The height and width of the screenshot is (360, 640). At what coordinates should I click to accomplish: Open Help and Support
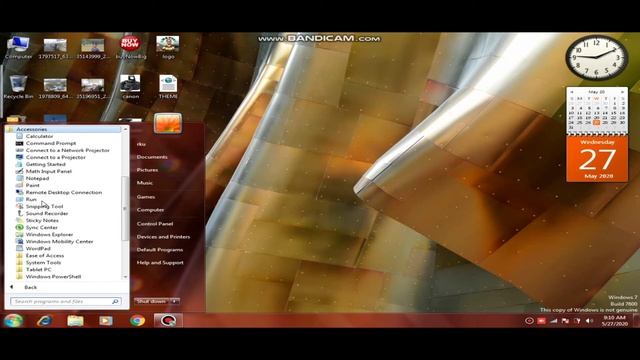[x=160, y=263]
